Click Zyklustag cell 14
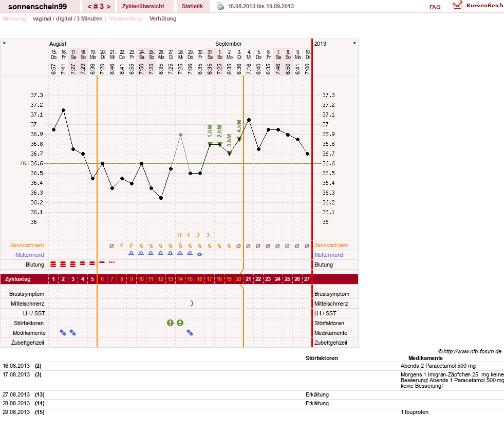The height and width of the screenshot is (434, 504). tap(180, 279)
